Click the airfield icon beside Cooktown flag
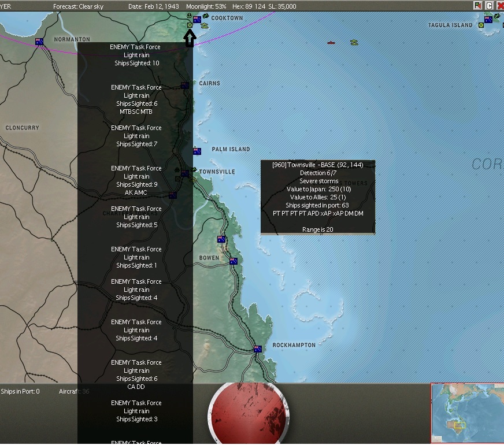504x445 pixels. tap(206, 16)
